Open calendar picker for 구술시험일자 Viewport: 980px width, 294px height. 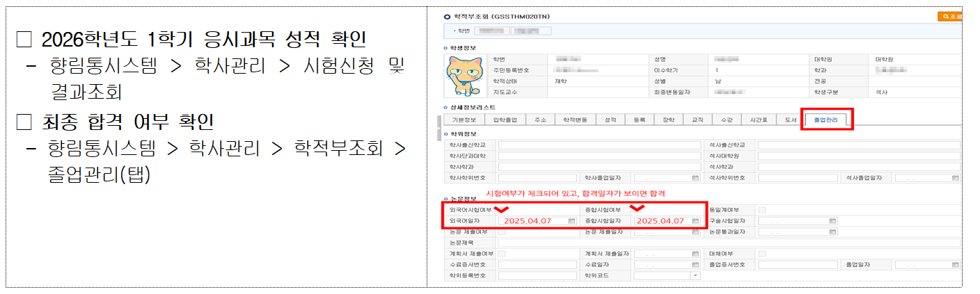click(832, 221)
